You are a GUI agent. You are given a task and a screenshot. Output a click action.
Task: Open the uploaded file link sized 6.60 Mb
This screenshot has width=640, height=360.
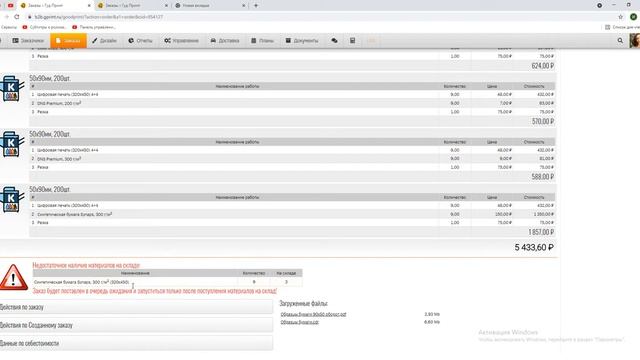pos(300,322)
